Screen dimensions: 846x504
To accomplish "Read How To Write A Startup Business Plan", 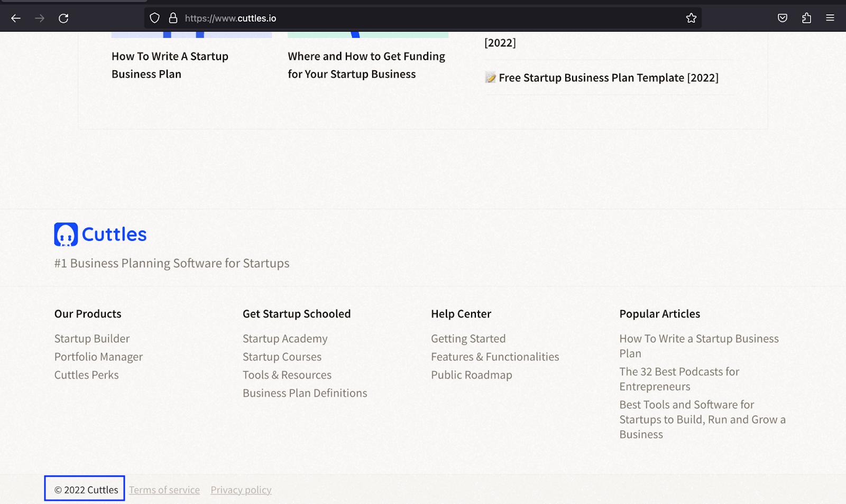I will click(x=169, y=64).
